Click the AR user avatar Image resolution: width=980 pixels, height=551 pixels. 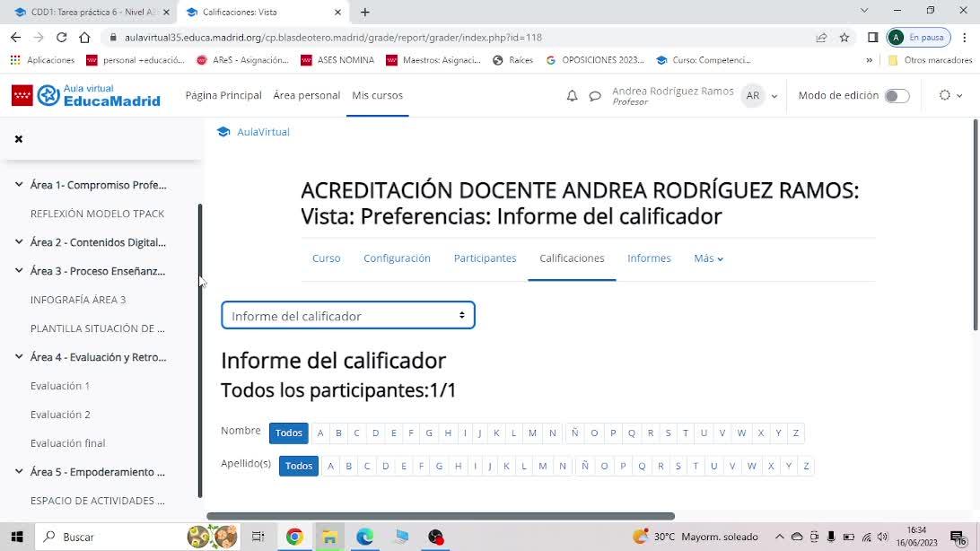(752, 96)
